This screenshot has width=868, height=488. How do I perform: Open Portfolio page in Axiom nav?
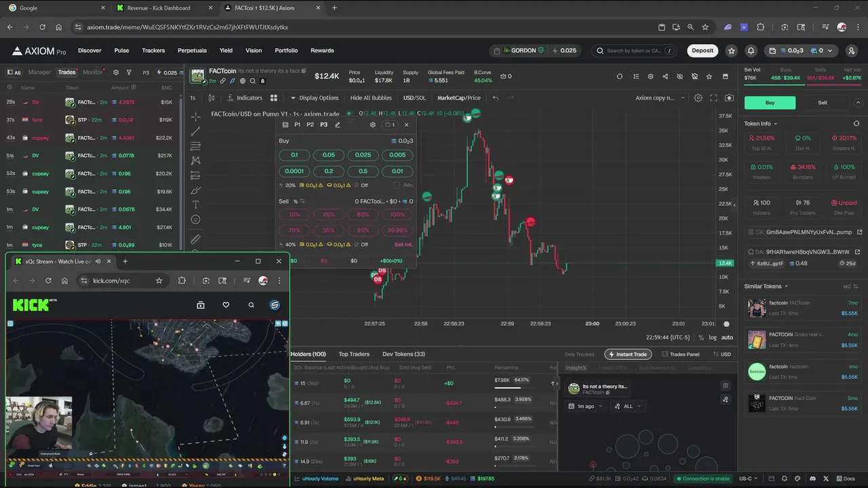[x=286, y=51]
